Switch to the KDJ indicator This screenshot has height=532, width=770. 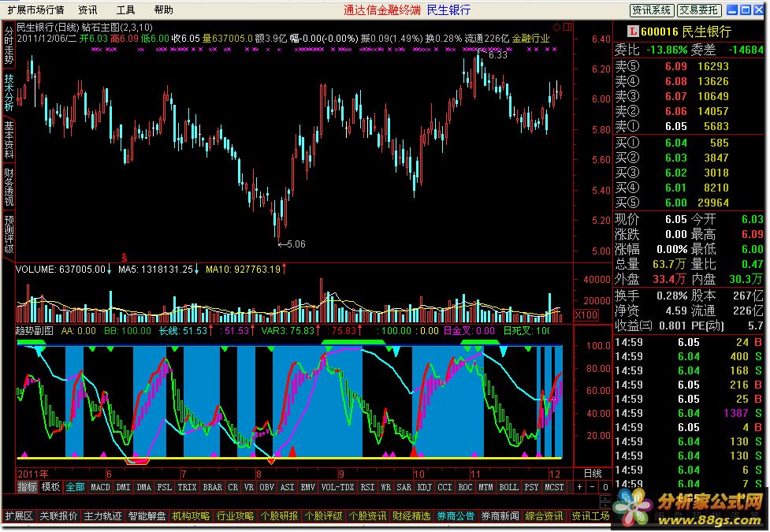(x=424, y=487)
